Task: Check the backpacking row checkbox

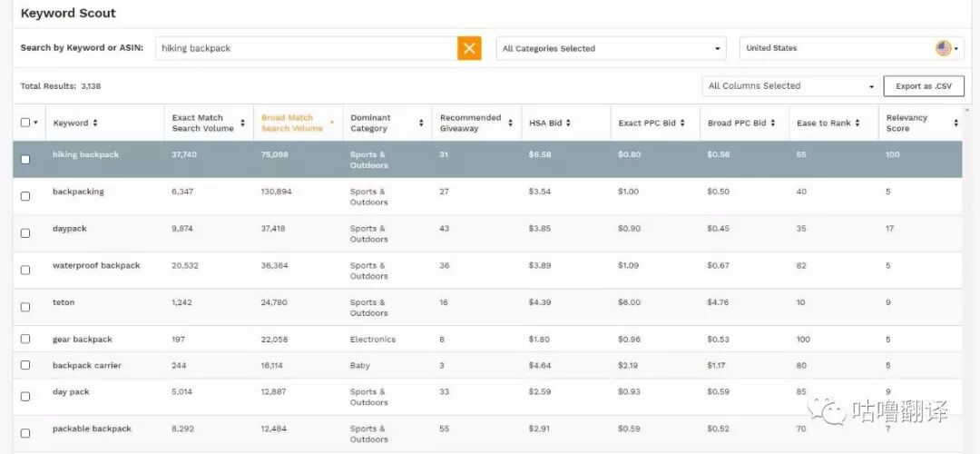Action: tap(25, 196)
